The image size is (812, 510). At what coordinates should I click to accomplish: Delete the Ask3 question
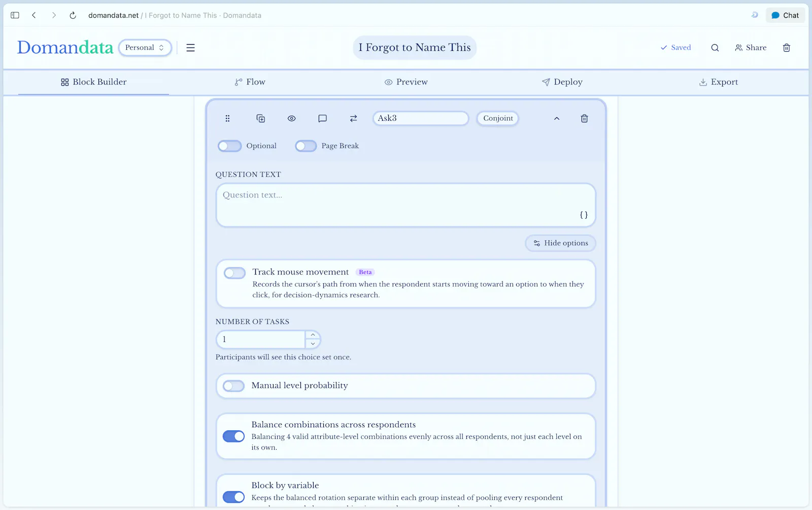click(x=584, y=118)
